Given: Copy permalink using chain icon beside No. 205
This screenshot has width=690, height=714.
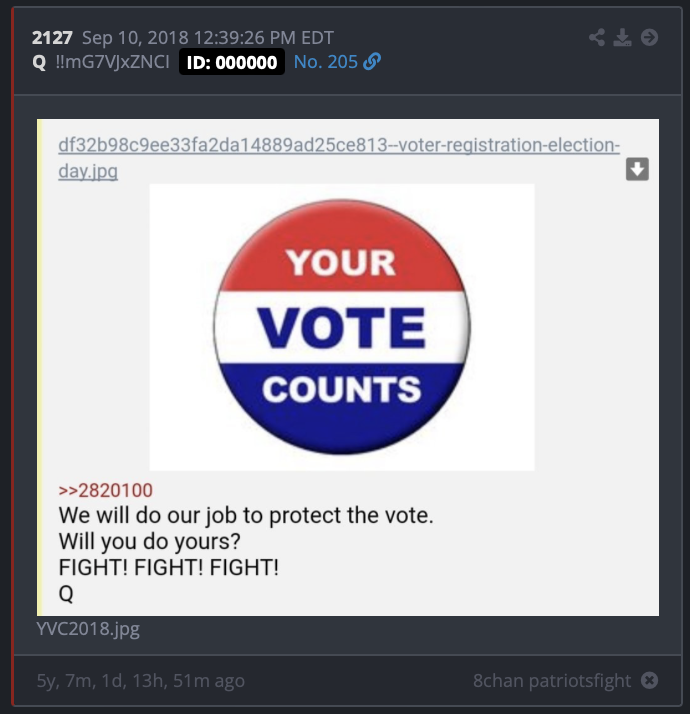Looking at the screenshot, I should [x=372, y=61].
